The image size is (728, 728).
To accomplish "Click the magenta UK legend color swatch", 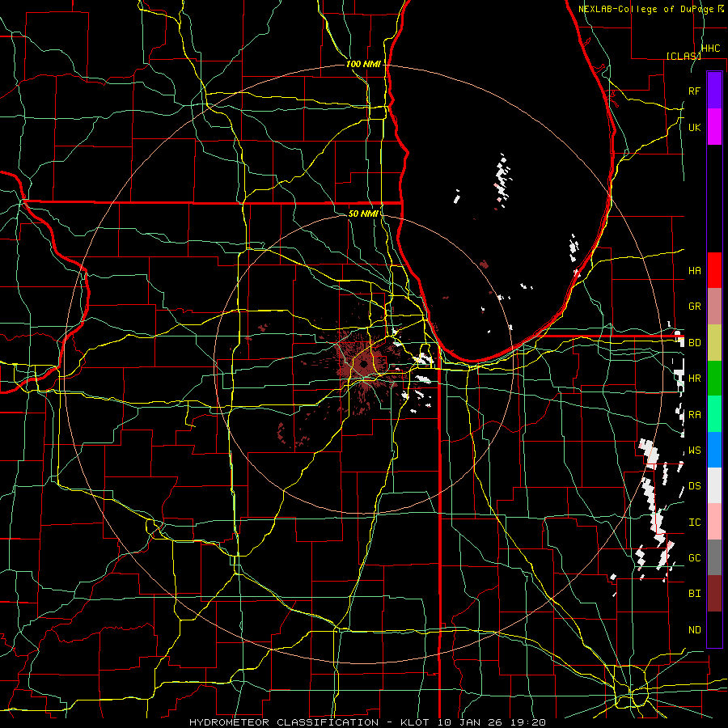I will (714, 127).
